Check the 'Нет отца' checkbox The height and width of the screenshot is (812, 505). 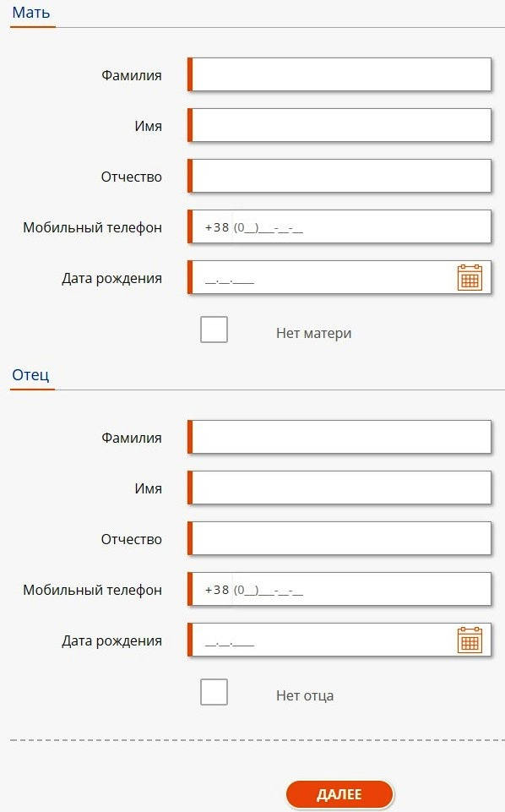214,694
